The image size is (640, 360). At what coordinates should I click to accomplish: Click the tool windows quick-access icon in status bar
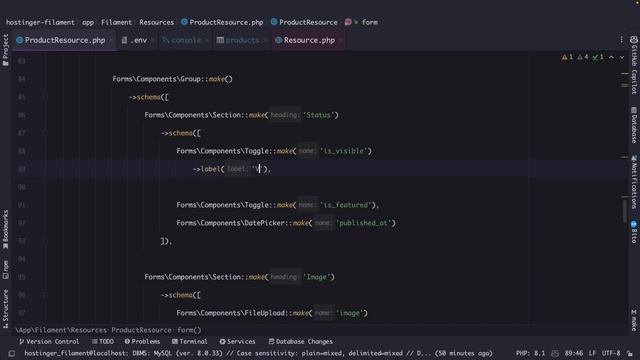pyautogui.click(x=12, y=353)
